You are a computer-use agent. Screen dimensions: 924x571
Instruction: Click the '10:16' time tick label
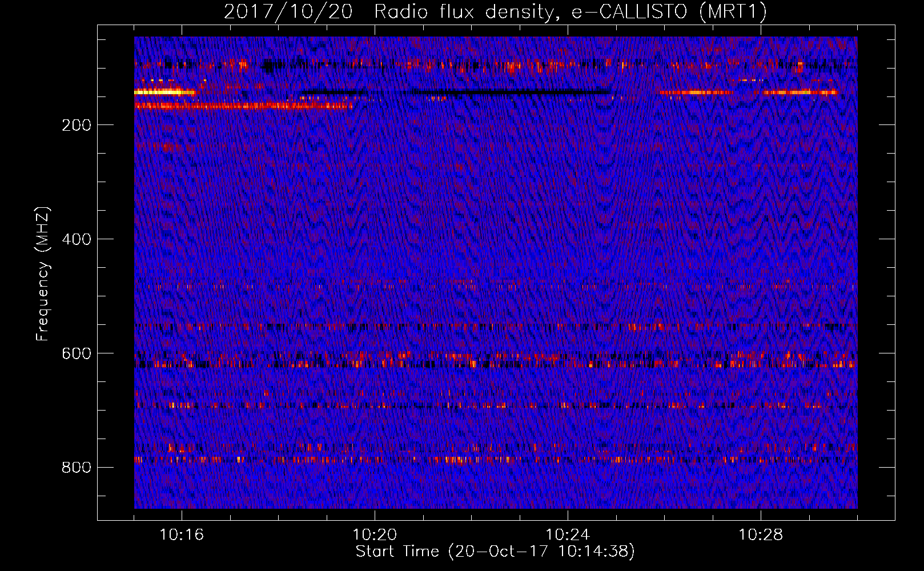click(182, 535)
